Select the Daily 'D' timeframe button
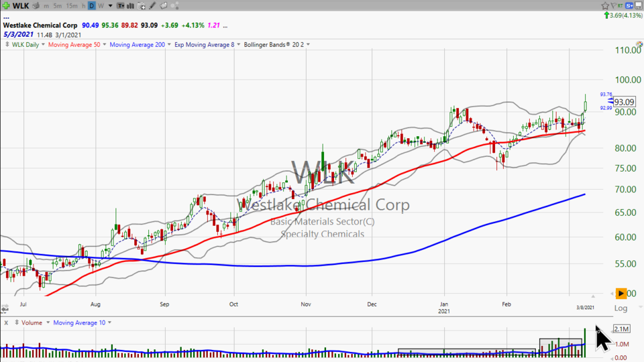 (92, 6)
